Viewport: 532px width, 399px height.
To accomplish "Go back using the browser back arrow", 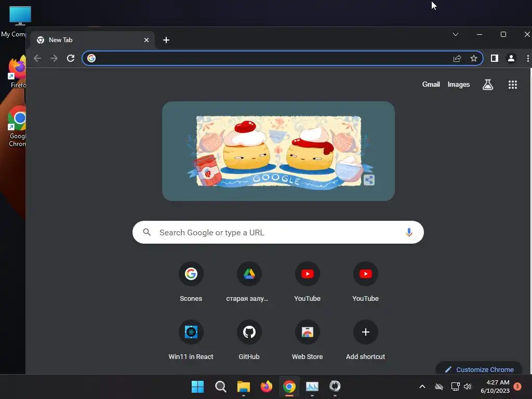I will [x=37, y=58].
